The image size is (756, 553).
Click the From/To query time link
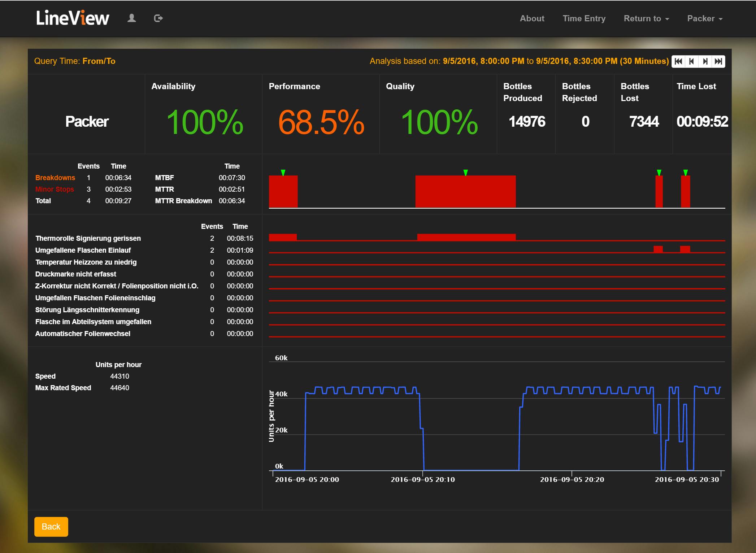click(99, 61)
